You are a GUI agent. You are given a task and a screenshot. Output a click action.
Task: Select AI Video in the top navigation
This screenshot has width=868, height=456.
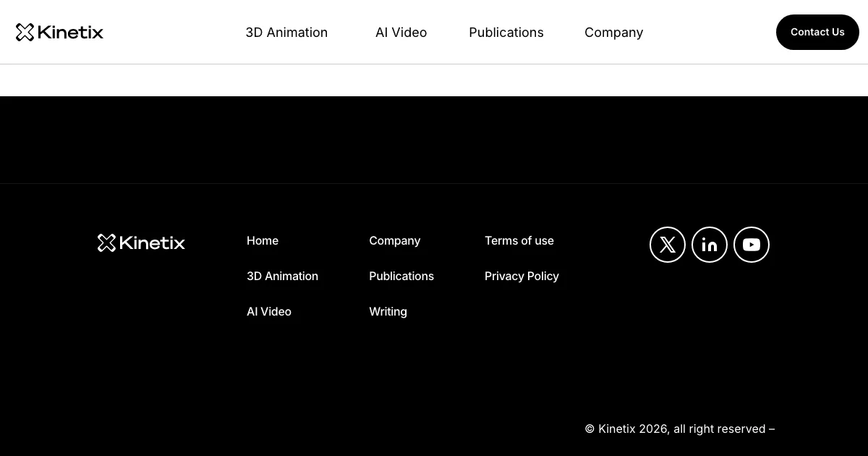401,33
